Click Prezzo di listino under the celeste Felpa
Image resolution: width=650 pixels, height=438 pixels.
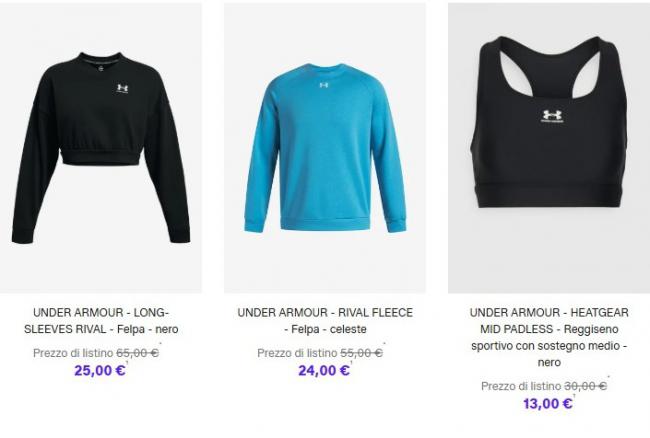[297, 353]
